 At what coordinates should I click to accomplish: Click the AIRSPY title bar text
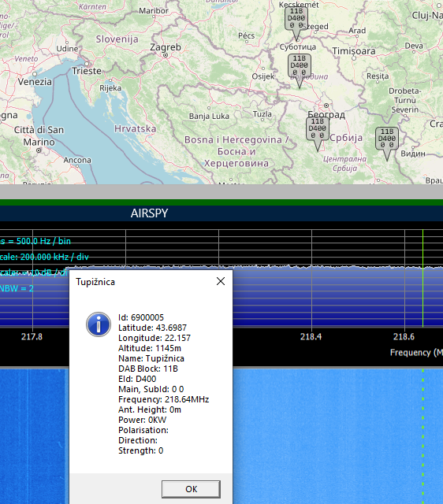pyautogui.click(x=149, y=213)
